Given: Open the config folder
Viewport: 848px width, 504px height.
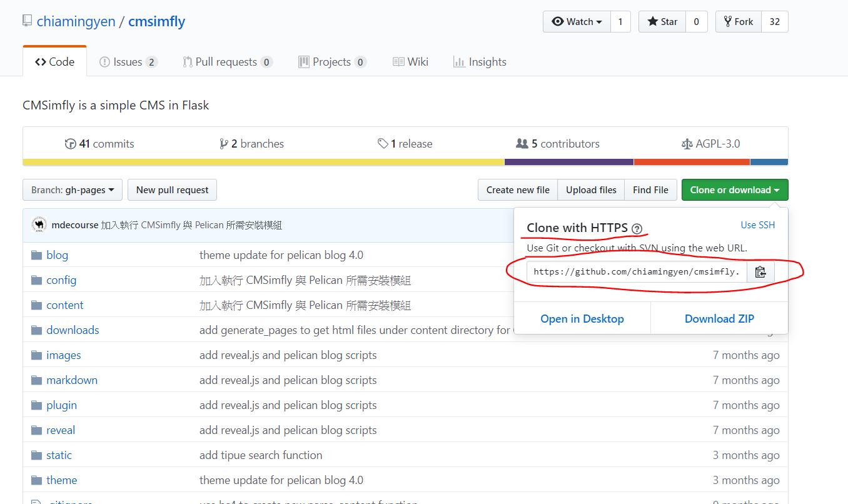Looking at the screenshot, I should (x=61, y=280).
